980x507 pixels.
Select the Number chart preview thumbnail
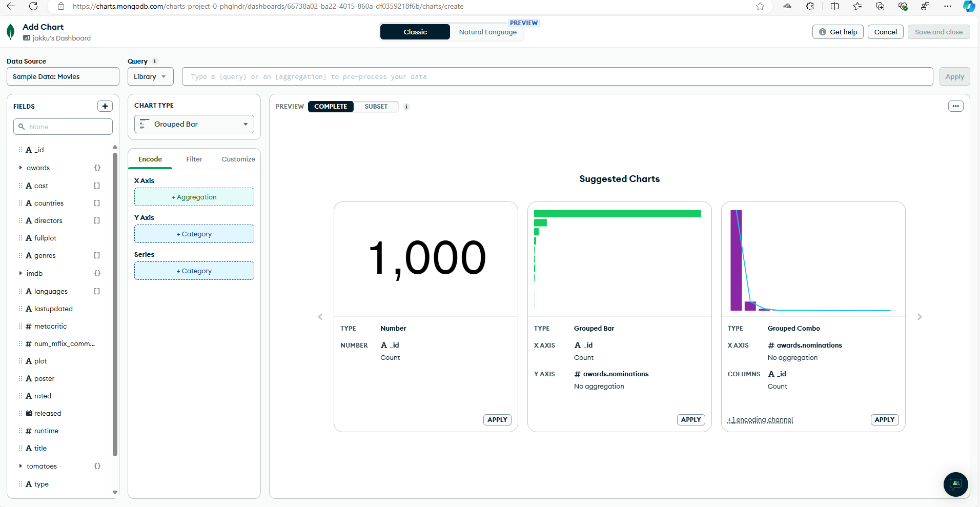426,259
